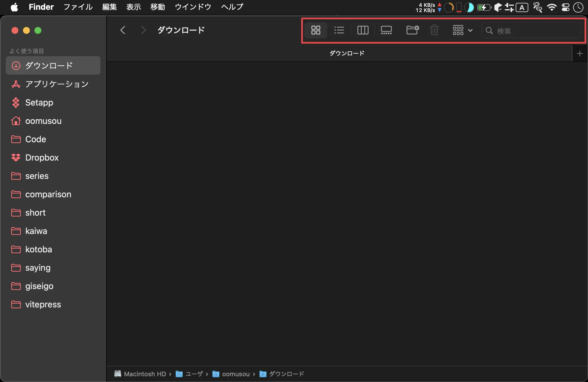
Task: Open ダウンロード in the sidebar
Action: click(x=53, y=66)
